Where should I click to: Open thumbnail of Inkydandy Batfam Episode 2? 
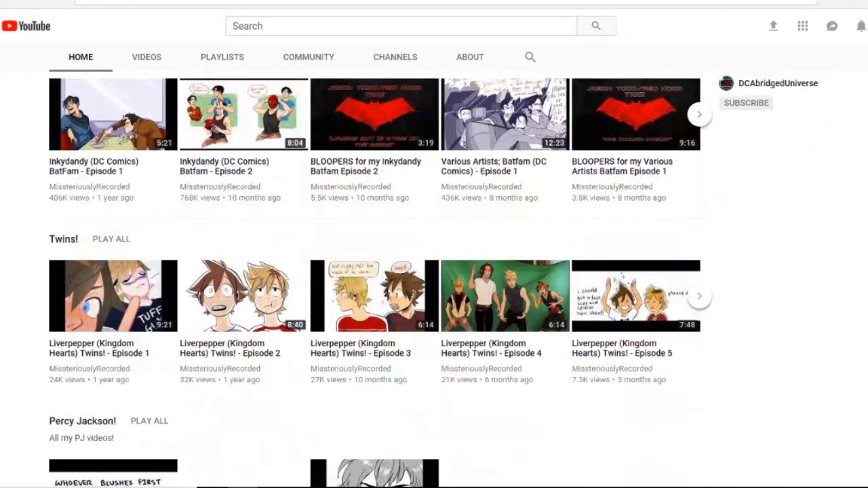click(x=243, y=115)
